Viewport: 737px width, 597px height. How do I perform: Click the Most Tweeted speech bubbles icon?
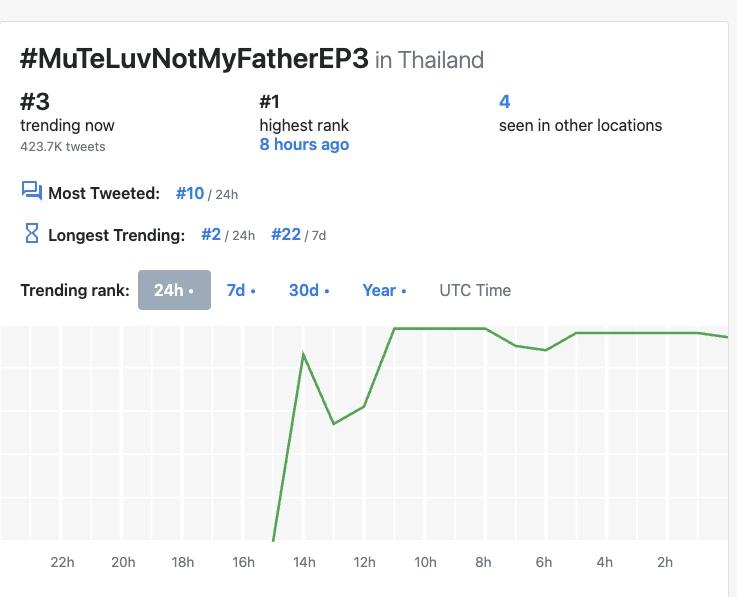[x=31, y=192]
